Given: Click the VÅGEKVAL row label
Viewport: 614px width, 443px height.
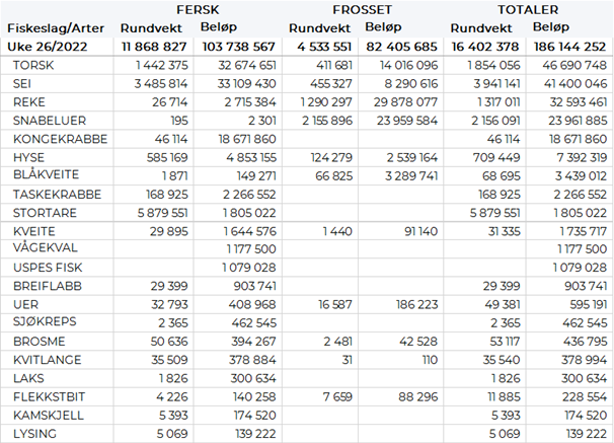Looking at the screenshot, I should pyautogui.click(x=44, y=249).
